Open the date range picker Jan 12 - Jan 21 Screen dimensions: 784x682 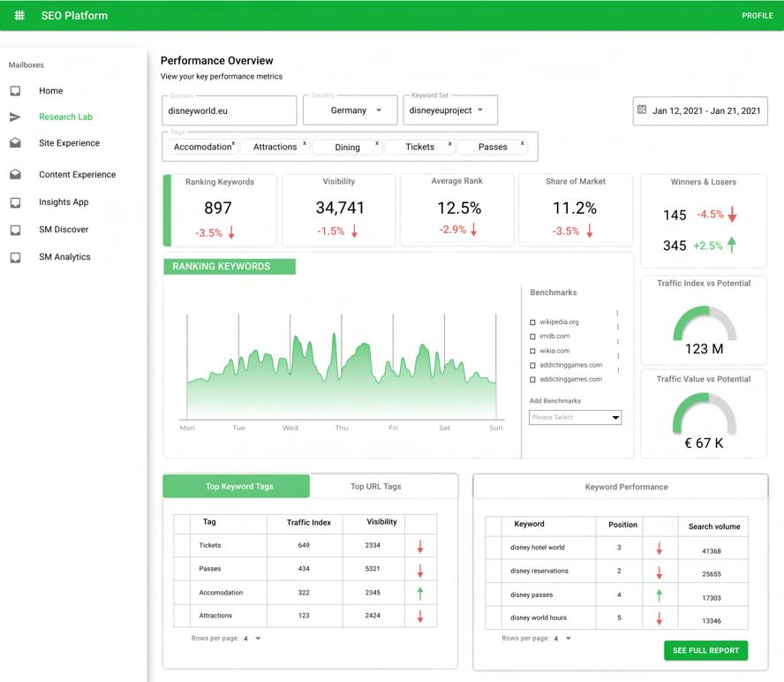coord(700,110)
